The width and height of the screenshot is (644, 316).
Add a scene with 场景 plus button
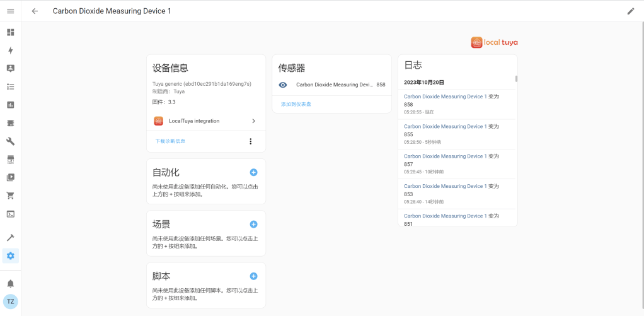pyautogui.click(x=253, y=224)
